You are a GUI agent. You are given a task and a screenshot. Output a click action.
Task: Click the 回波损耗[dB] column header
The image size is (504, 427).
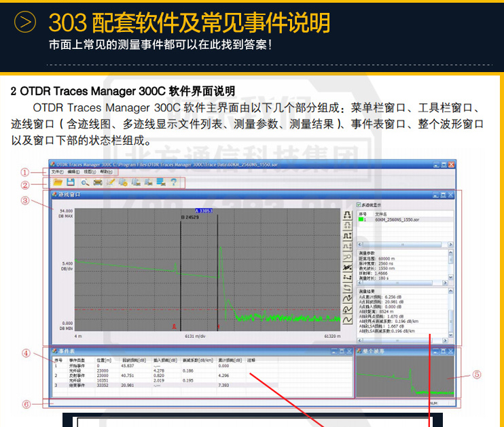point(134,360)
